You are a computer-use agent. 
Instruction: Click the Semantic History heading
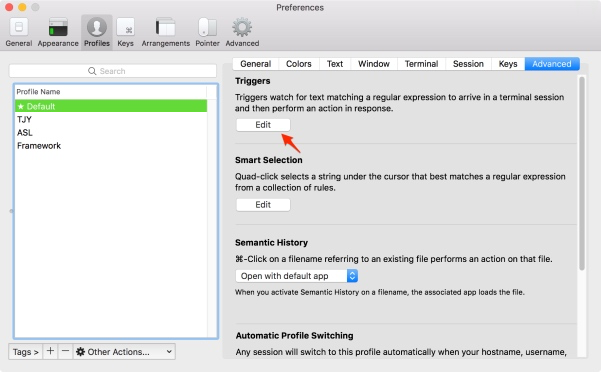271,243
